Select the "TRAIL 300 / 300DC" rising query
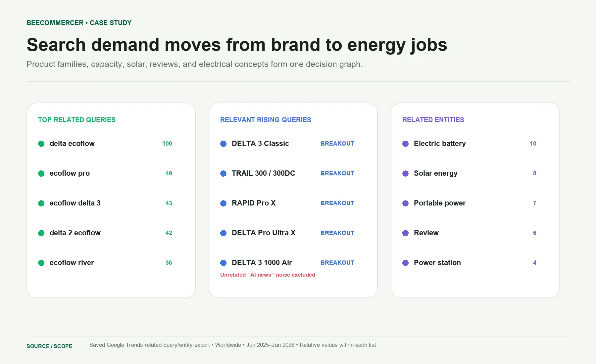 tap(263, 173)
